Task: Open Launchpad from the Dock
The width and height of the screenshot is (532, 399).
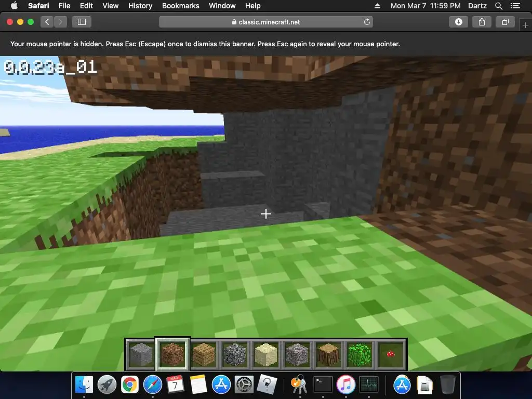Action: click(107, 385)
